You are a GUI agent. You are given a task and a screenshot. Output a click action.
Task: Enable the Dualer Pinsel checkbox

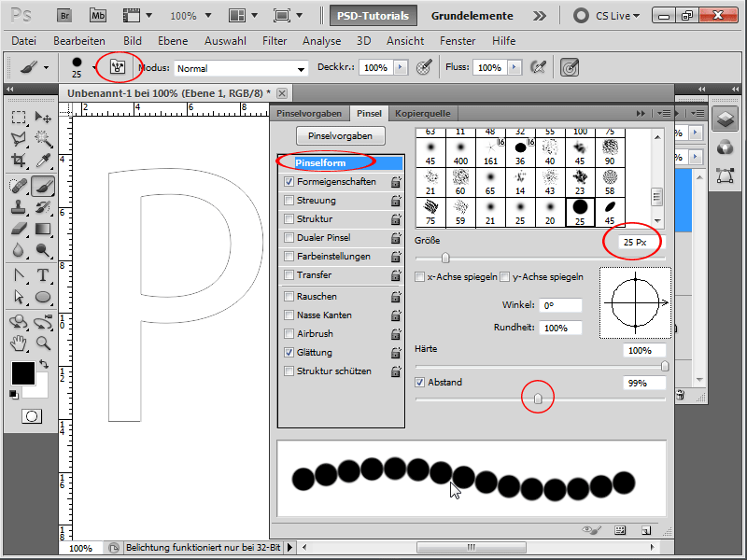[289, 237]
